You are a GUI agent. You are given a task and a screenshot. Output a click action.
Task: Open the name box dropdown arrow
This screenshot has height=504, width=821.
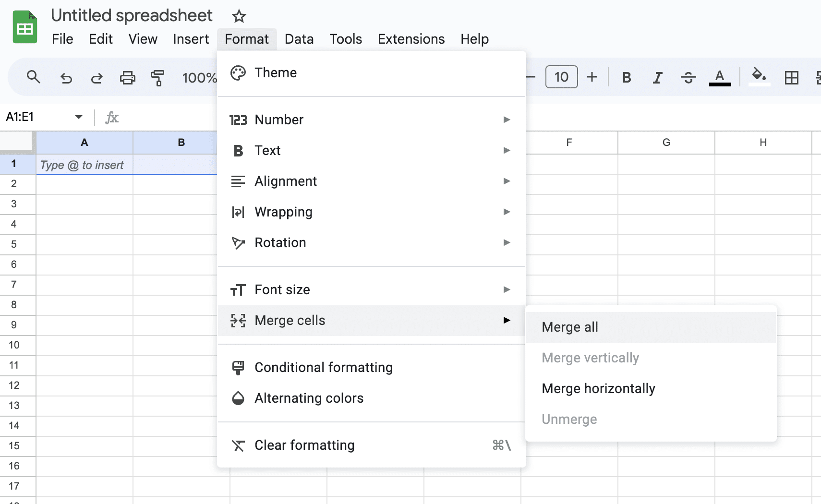point(79,117)
